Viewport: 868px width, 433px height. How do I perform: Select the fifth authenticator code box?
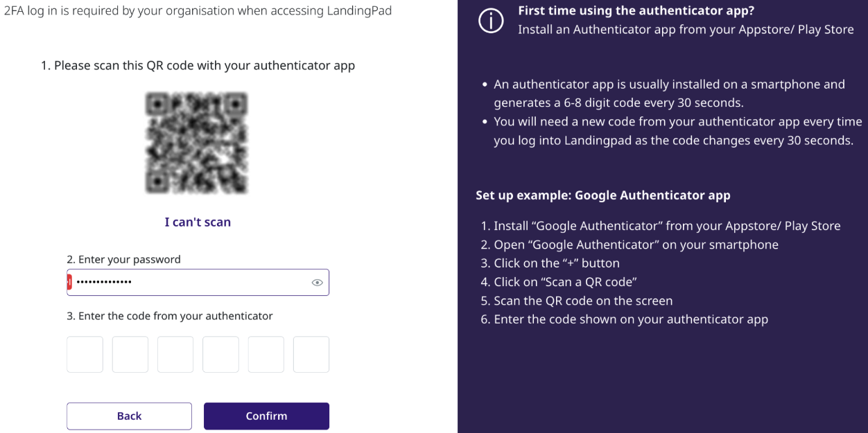point(266,355)
